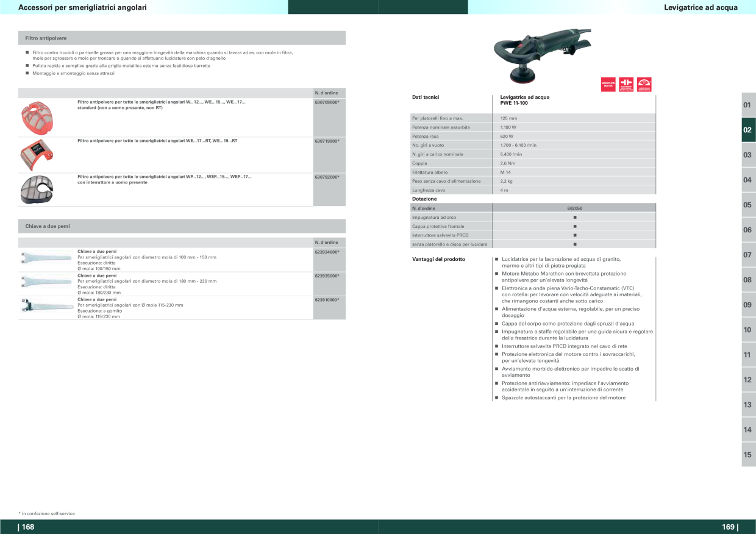Click order number 623935000*
756x534 pixels.
point(327,276)
